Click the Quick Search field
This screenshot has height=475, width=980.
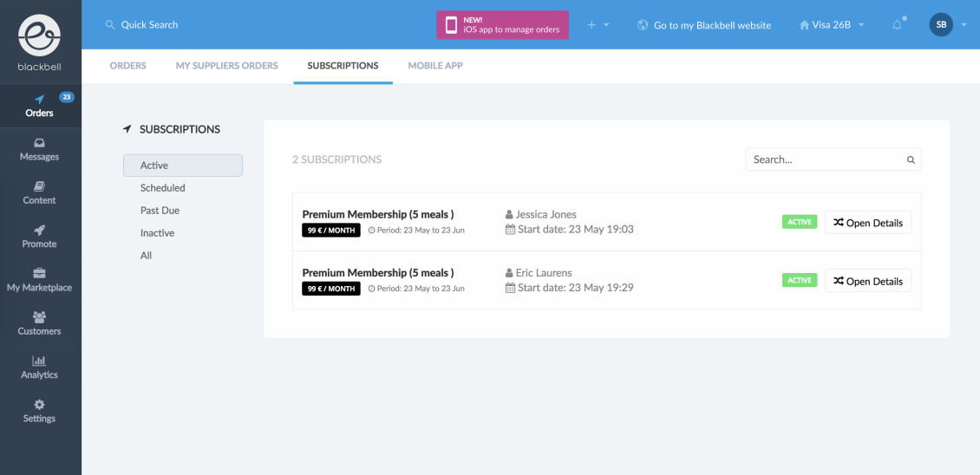(x=149, y=25)
